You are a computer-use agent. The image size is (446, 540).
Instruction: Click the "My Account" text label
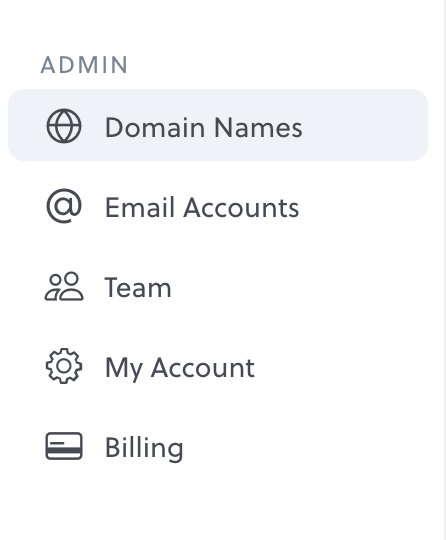pyautogui.click(x=180, y=368)
